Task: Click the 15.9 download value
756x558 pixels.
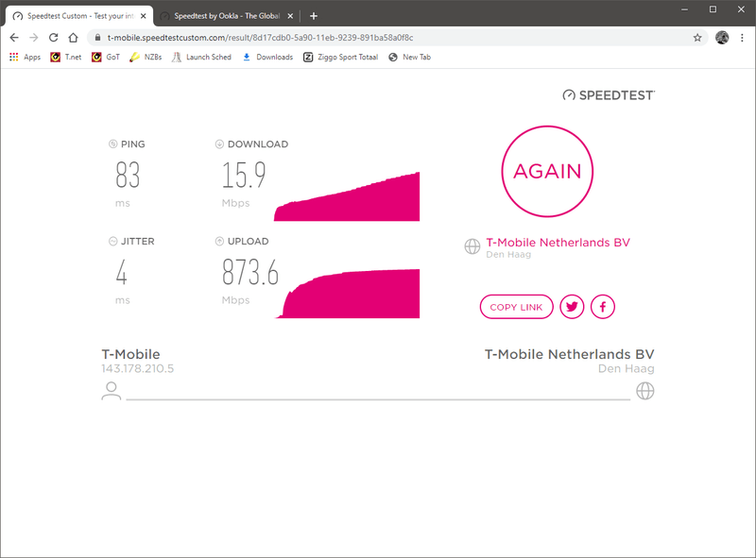Action: [x=244, y=175]
